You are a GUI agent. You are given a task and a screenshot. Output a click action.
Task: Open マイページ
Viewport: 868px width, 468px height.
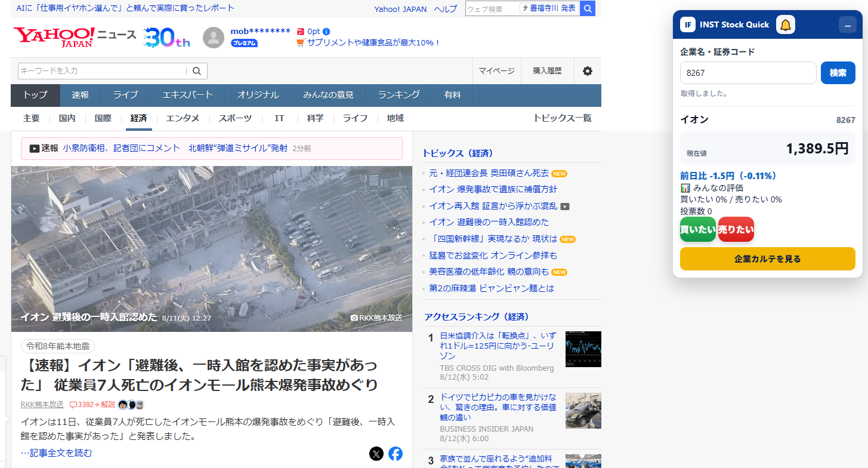coord(496,71)
